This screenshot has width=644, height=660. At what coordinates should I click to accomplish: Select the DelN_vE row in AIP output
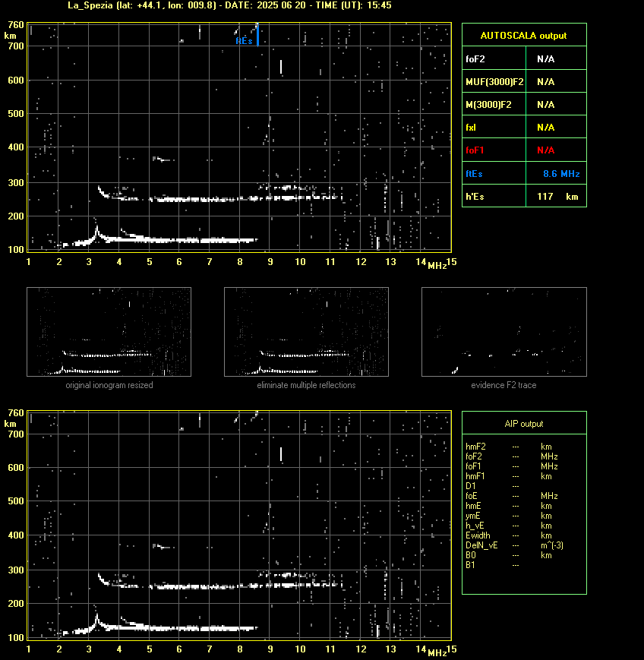pyautogui.click(x=514, y=545)
